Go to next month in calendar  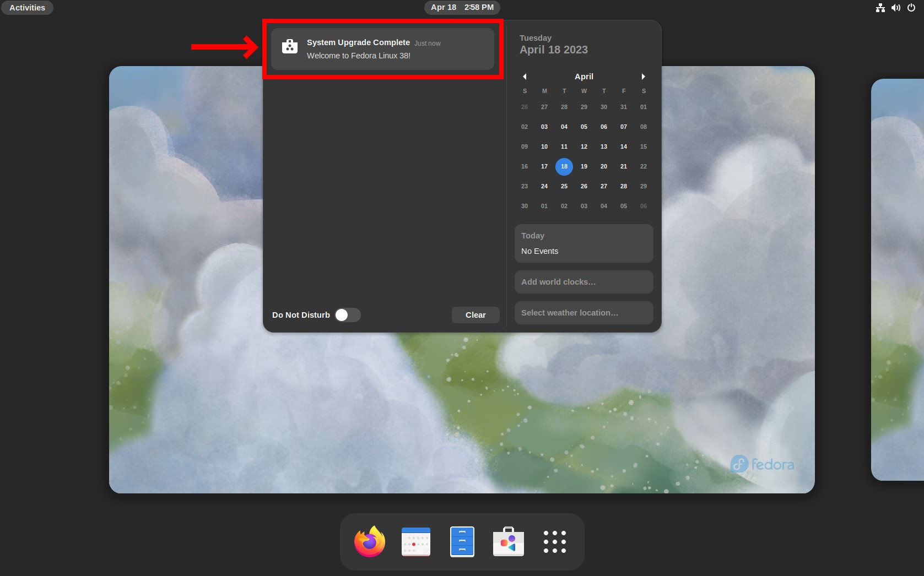[643, 77]
